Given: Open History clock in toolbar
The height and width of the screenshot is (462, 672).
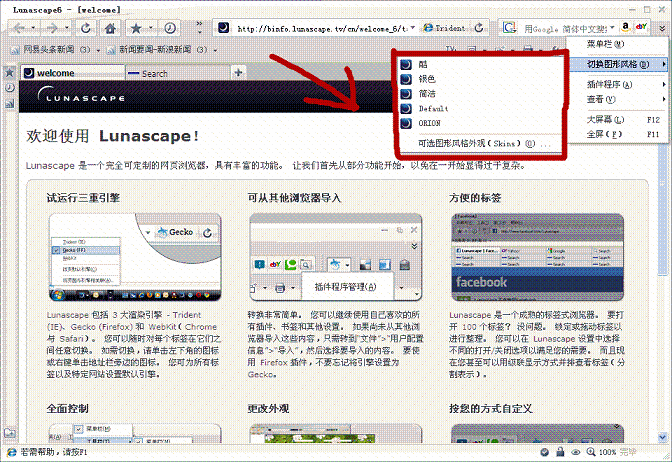Looking at the screenshot, I should tap(170, 29).
